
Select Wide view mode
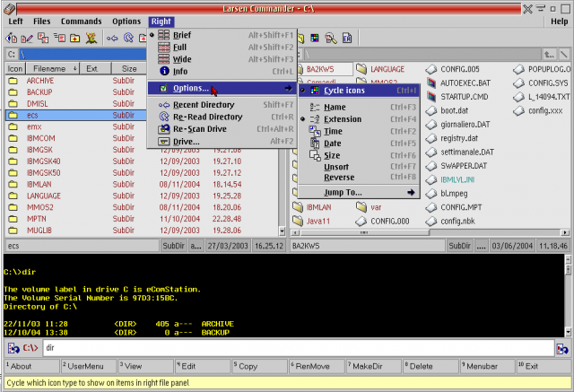tap(222, 59)
